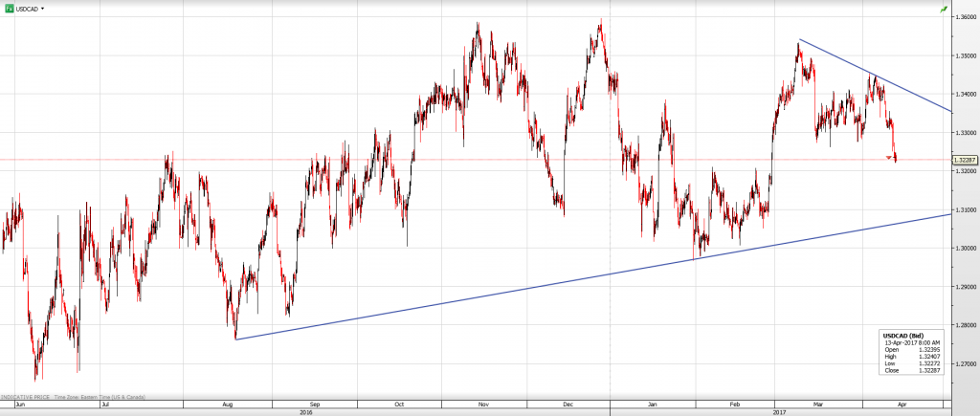
Task: Select the current price tag 1.32287
Action: pyautogui.click(x=965, y=161)
